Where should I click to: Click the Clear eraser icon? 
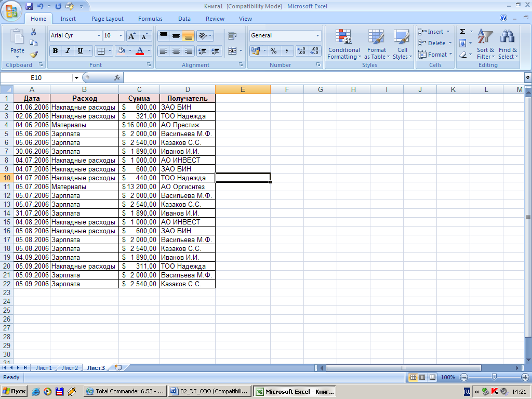(463, 55)
